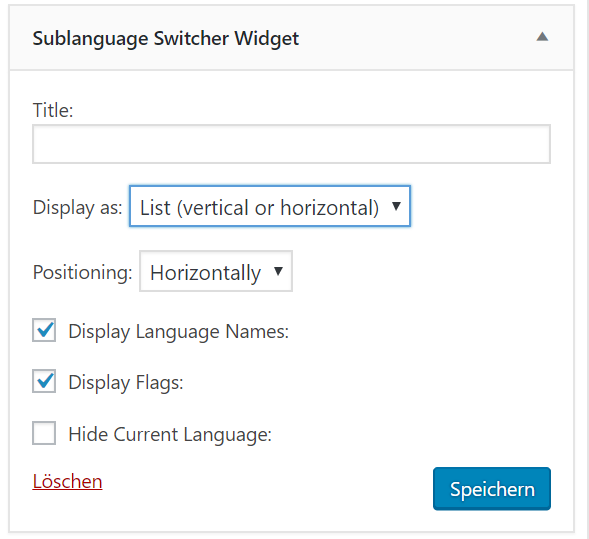589x539 pixels.
Task: Click the 'Positioning:' label
Action: pos(83,272)
